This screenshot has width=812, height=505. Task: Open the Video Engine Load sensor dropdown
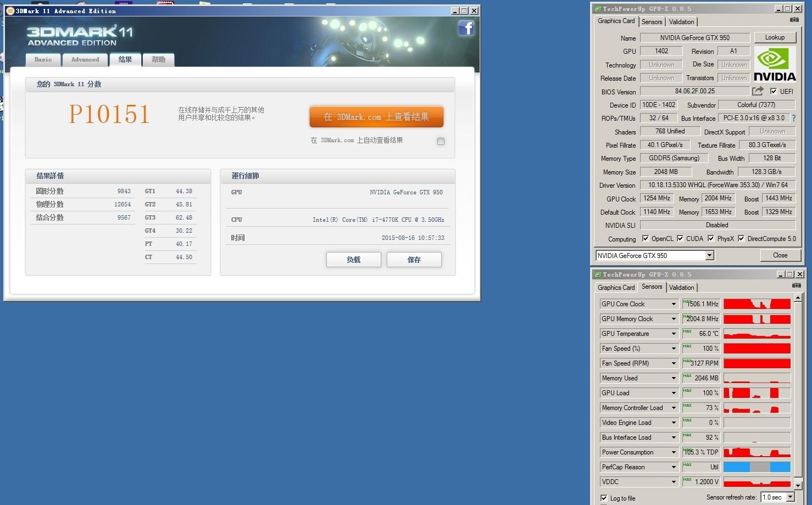(674, 423)
